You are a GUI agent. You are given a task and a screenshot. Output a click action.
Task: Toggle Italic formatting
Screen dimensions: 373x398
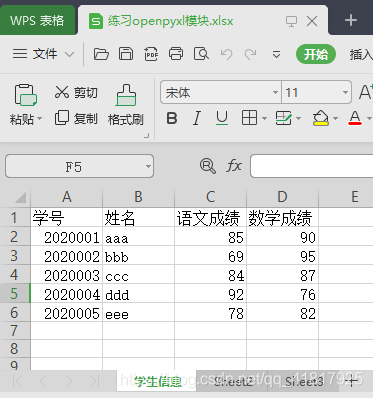coord(197,118)
